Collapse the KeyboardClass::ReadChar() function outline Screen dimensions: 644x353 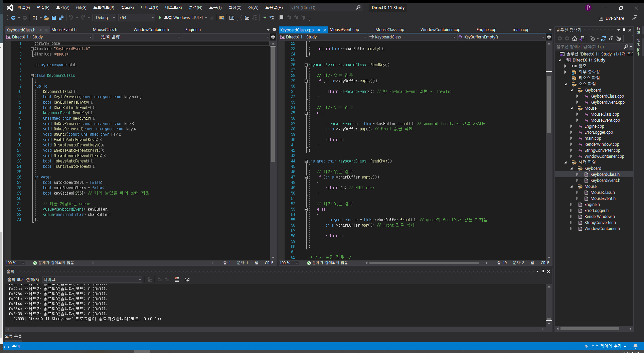306,161
